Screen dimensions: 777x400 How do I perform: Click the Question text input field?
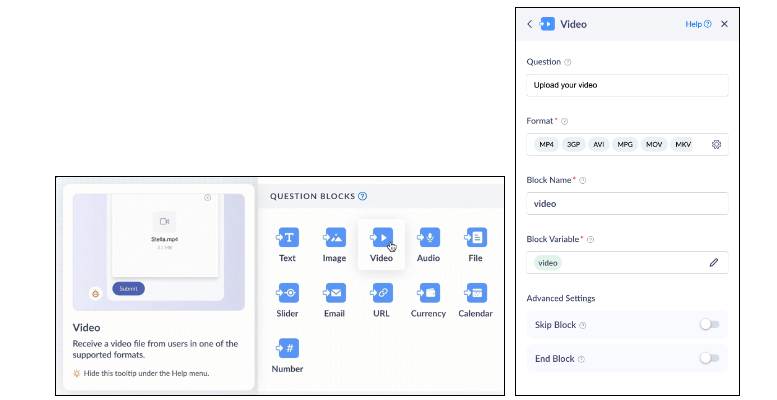(627, 85)
